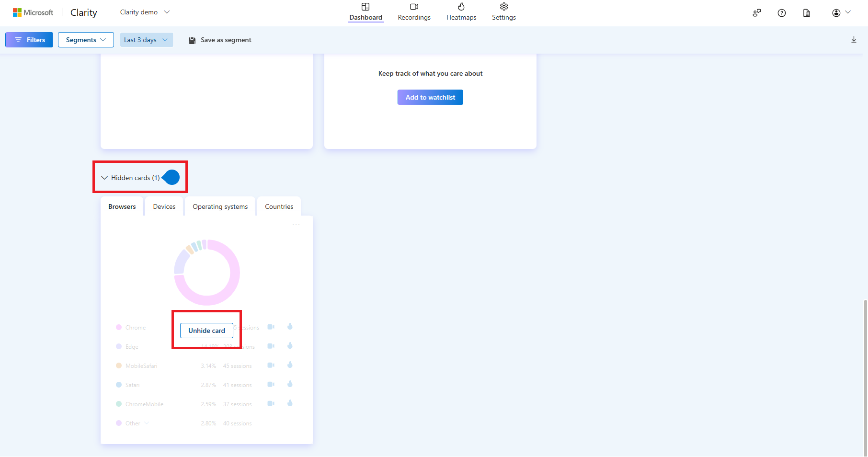The width and height of the screenshot is (868, 457).
Task: Click Save as segment
Action: point(220,40)
